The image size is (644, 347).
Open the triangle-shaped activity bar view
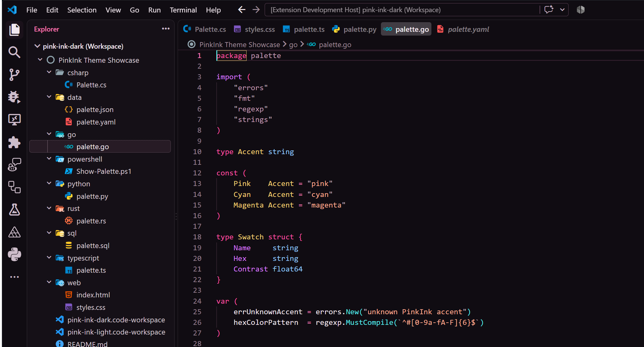[x=14, y=232]
